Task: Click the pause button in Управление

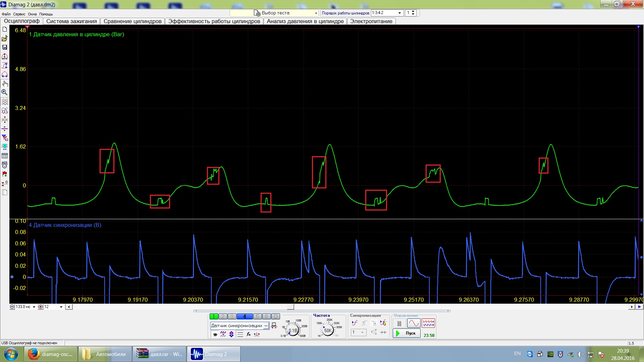Action: pos(399,323)
